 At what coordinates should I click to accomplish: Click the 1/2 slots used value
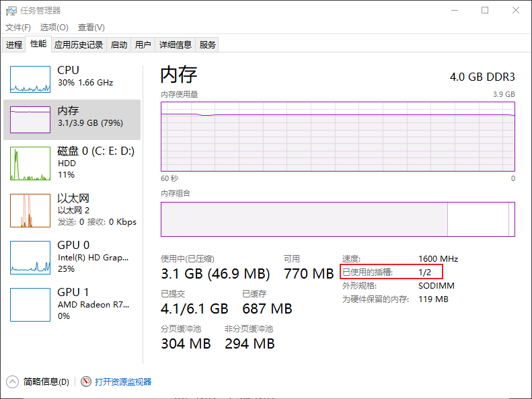425,272
